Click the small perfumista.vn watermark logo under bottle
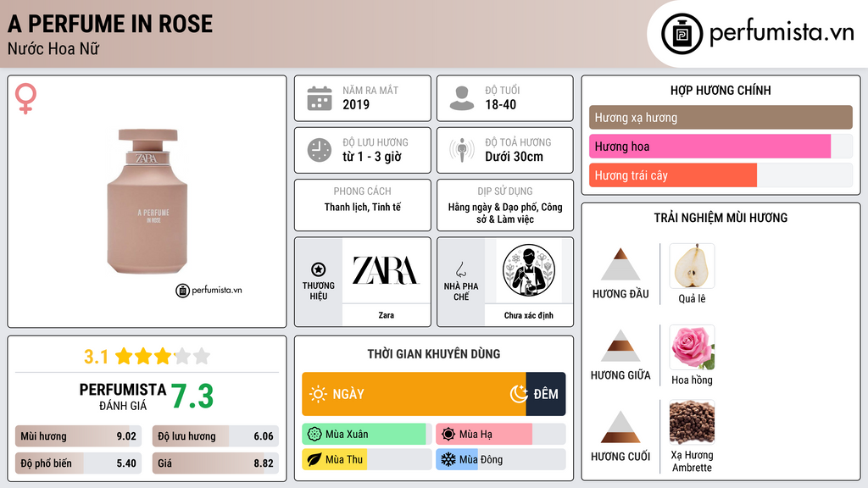The width and height of the screenshot is (868, 488). tap(209, 290)
